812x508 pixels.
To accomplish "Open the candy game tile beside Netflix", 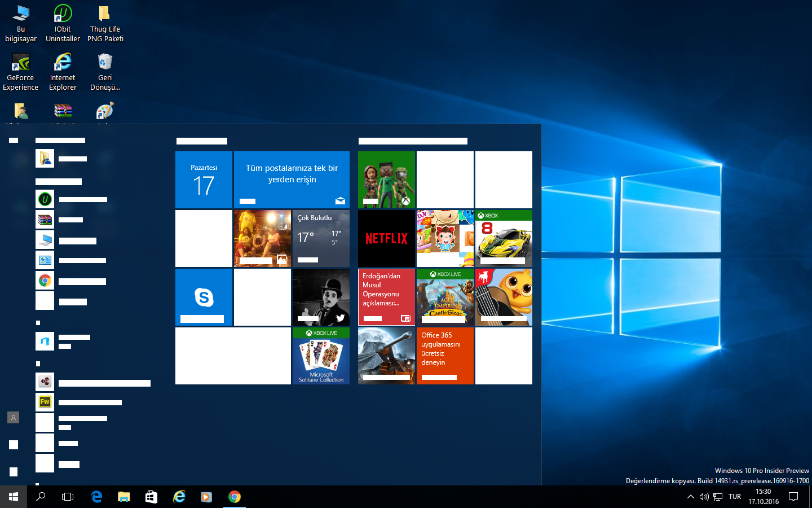I will (x=445, y=238).
